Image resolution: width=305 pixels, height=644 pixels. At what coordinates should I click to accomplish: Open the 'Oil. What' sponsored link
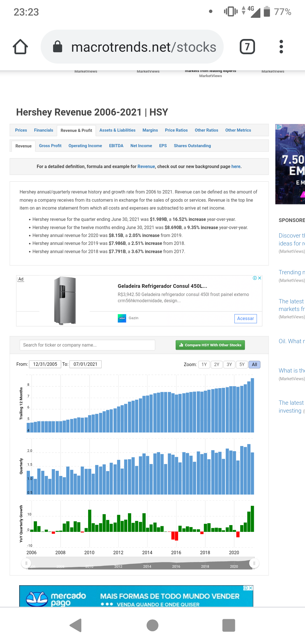coord(292,341)
